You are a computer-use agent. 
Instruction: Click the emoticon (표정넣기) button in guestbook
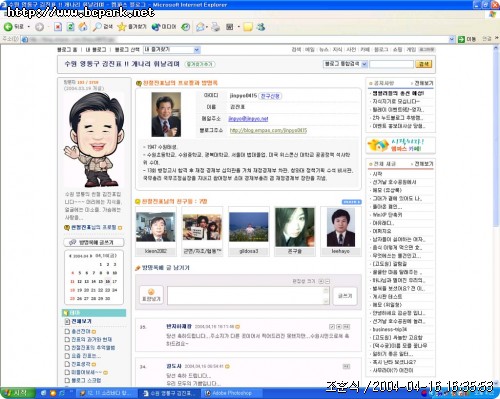point(151,295)
